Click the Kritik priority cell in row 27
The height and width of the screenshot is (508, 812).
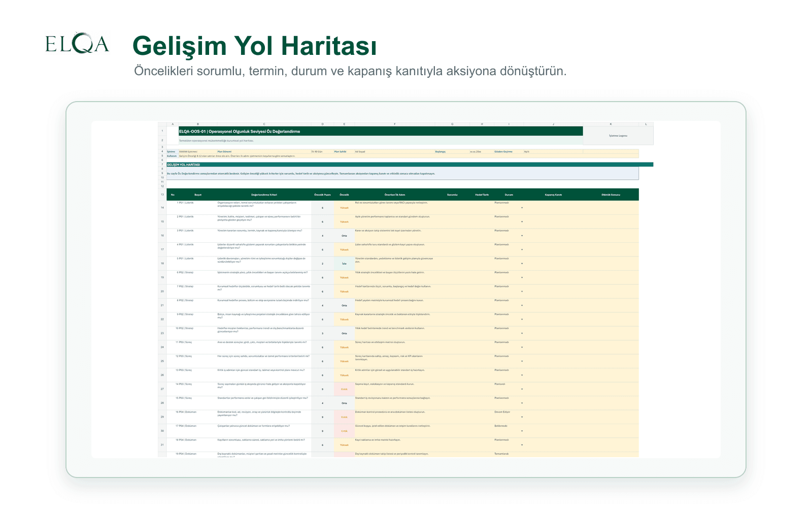(344, 389)
